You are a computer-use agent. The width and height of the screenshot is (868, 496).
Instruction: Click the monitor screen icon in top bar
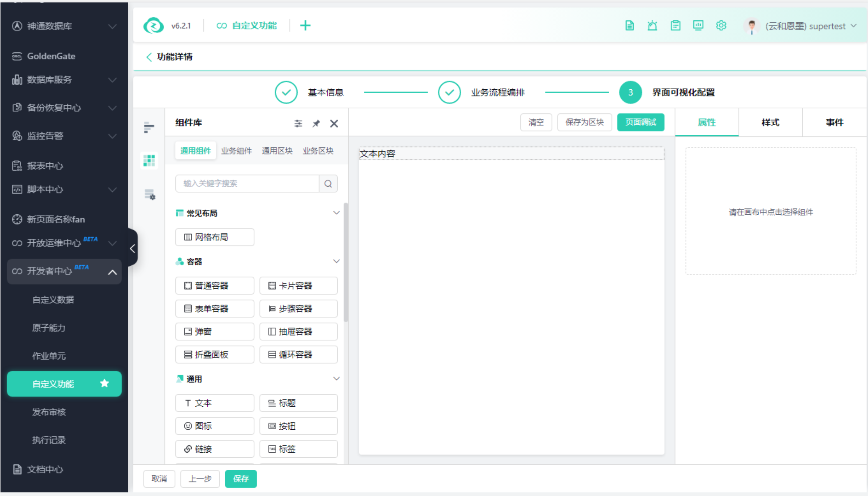tap(698, 26)
